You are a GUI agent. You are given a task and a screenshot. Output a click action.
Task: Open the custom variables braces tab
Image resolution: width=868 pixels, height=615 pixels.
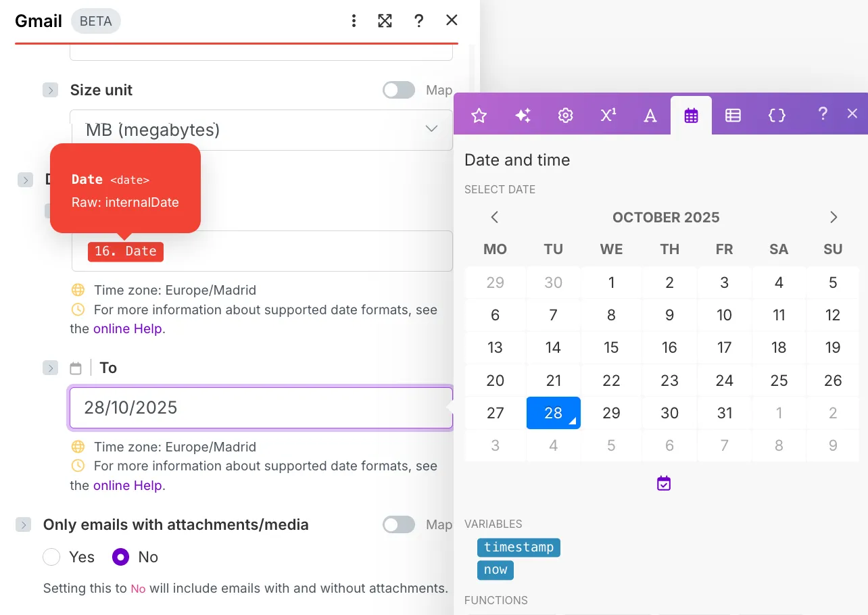click(x=777, y=116)
